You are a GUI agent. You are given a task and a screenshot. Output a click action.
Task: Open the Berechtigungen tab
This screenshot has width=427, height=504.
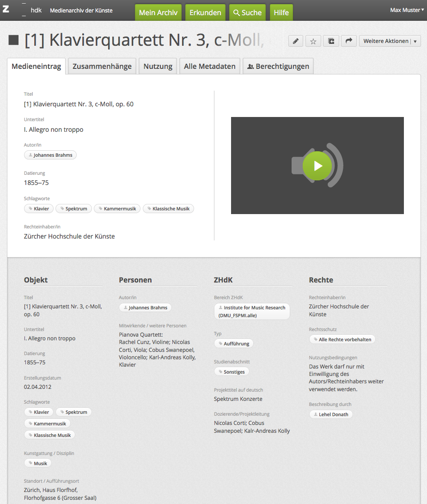point(278,66)
